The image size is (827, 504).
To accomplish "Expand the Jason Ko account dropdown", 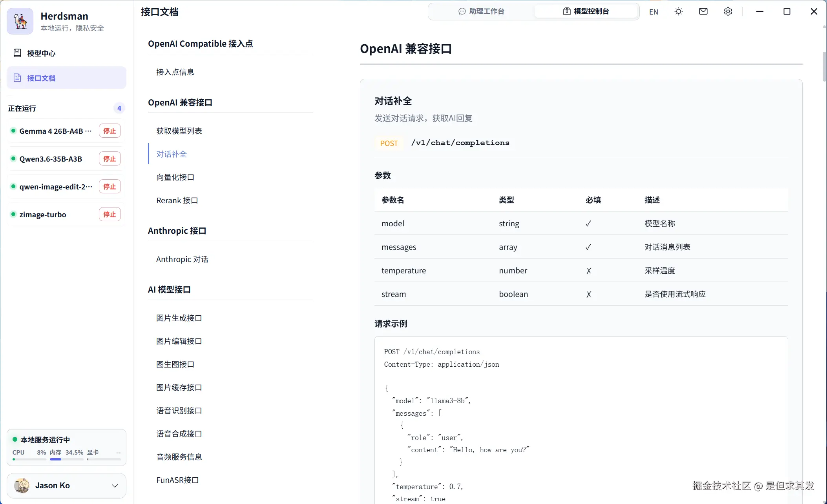I will coord(115,486).
